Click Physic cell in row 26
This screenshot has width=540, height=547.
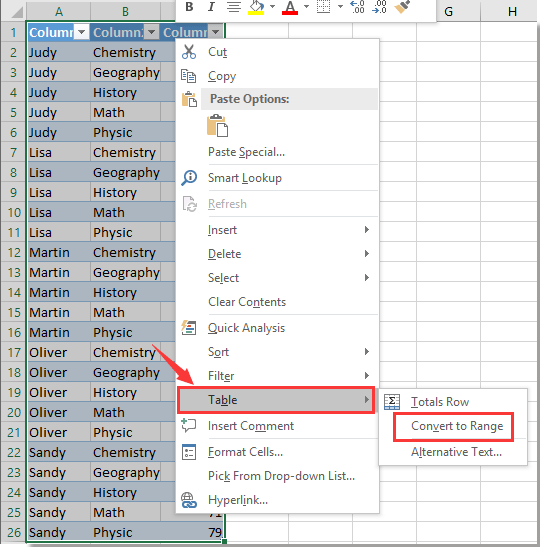pyautogui.click(x=126, y=532)
